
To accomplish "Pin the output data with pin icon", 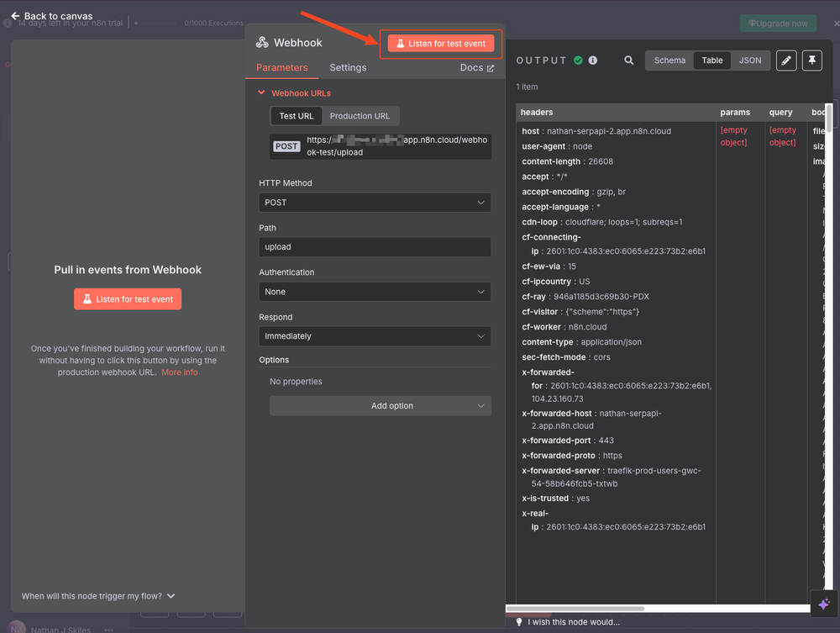I will pos(811,61).
